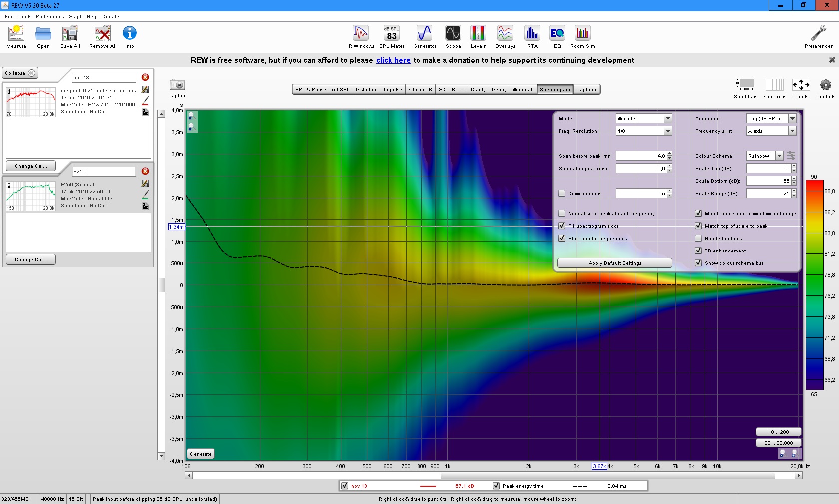The image size is (839, 504).
Task: Delete the E250 measurement
Action: 145,171
